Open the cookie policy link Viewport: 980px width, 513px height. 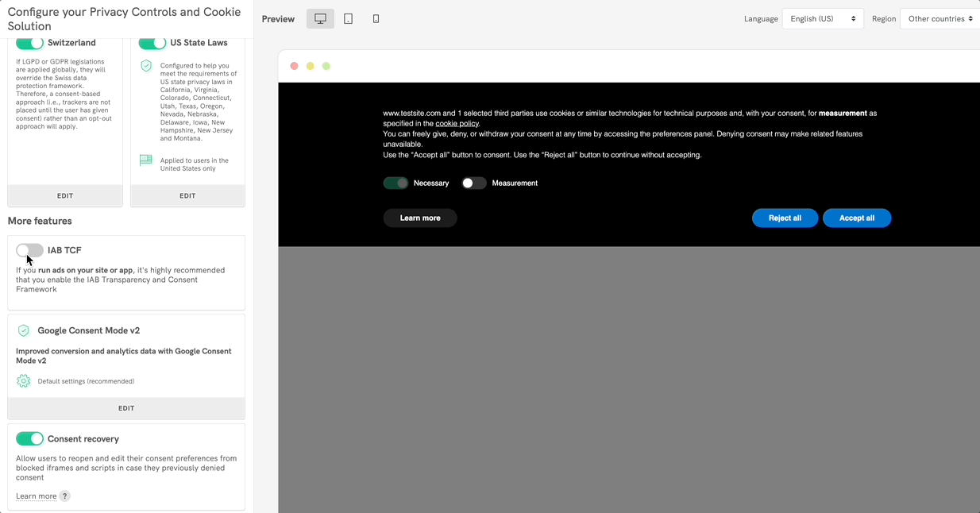(457, 124)
